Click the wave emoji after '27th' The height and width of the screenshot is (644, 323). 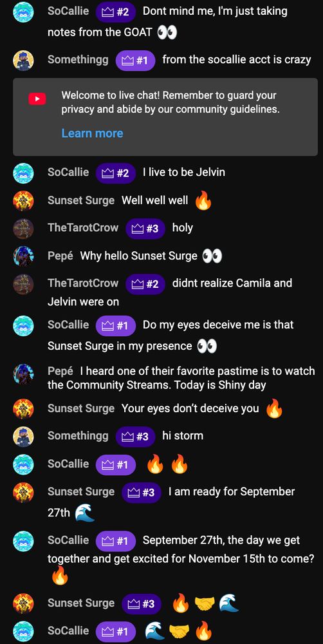[x=85, y=513]
